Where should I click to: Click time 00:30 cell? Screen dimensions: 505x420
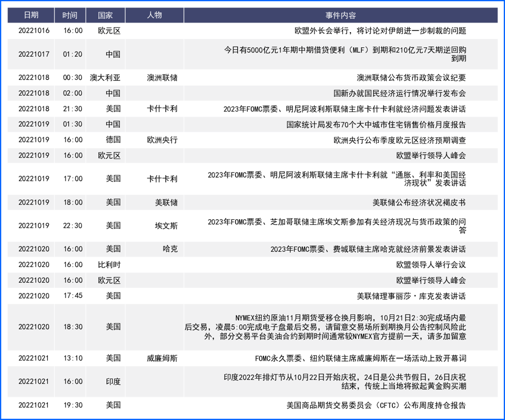73,78
